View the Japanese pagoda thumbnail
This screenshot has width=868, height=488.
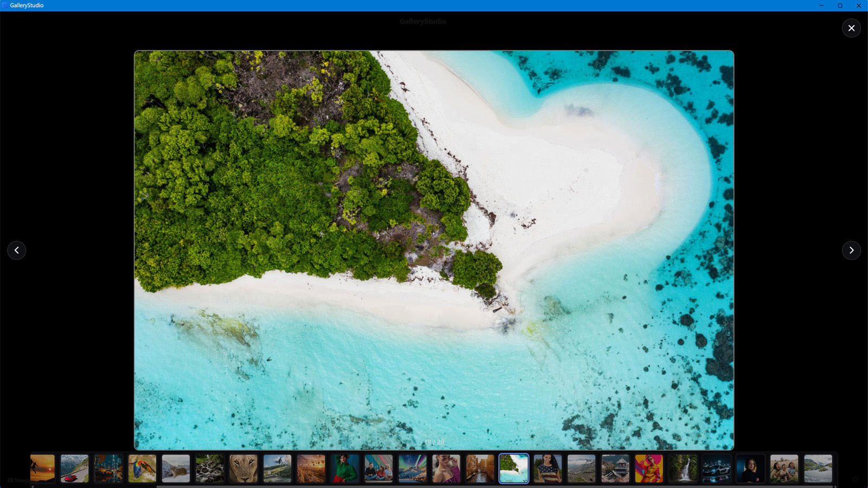coord(615,468)
